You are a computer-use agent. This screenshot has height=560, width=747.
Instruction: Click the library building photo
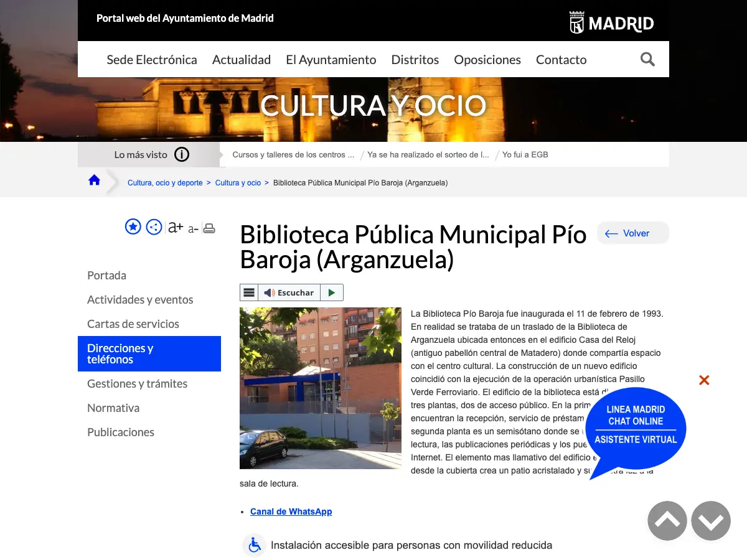pos(321,388)
